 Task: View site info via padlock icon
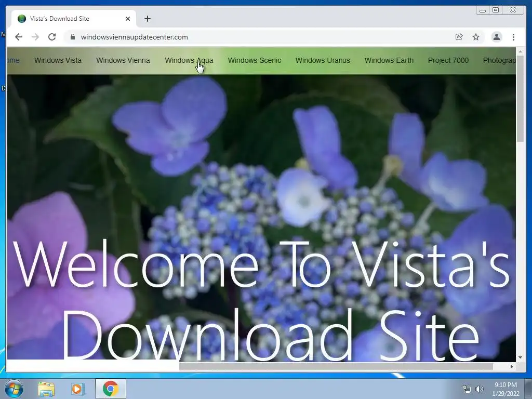click(72, 37)
